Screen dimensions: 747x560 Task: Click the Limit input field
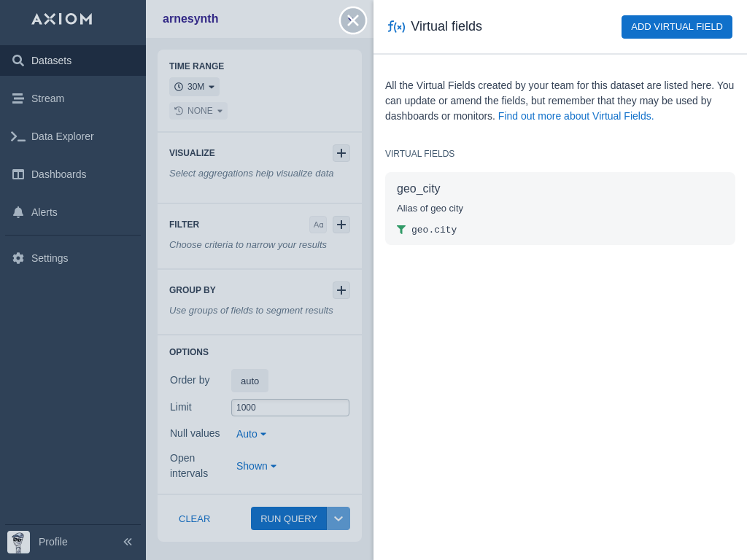[290, 408]
